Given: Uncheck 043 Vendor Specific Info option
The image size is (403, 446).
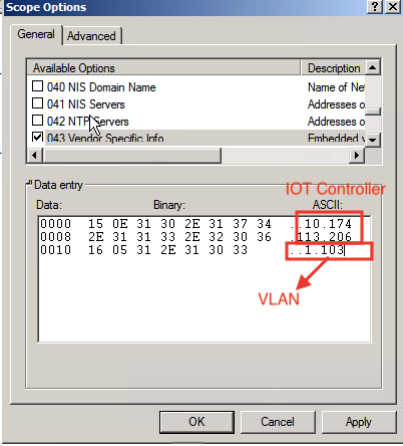Looking at the screenshot, I should (37, 137).
